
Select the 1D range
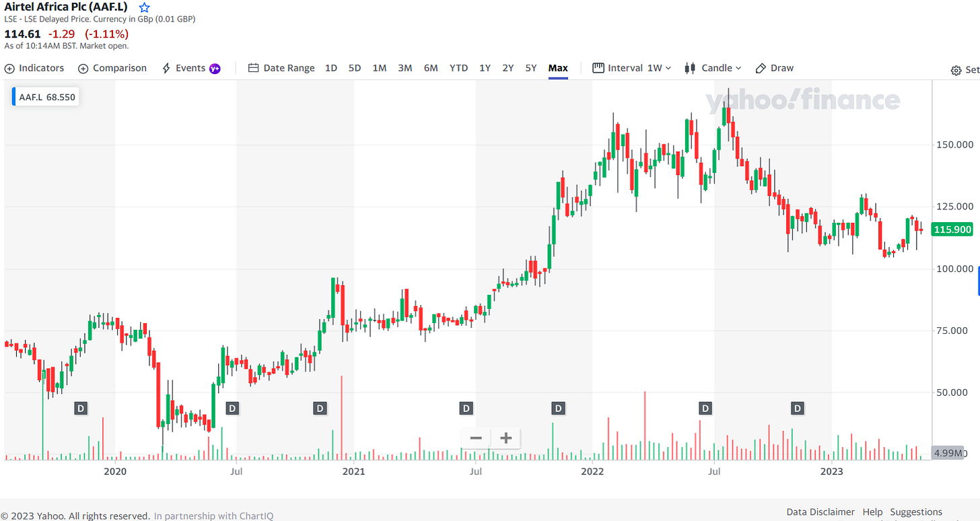pyautogui.click(x=331, y=68)
